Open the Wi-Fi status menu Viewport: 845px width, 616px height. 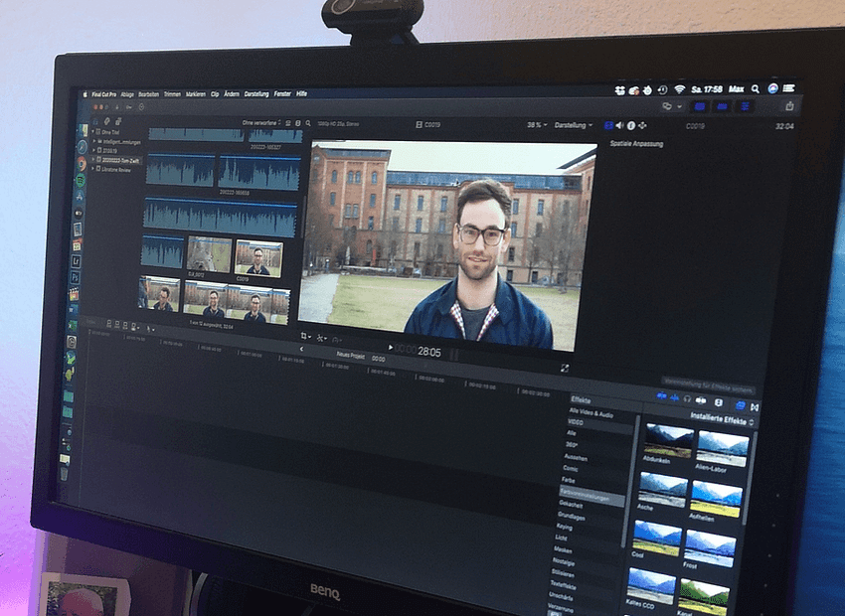coord(680,89)
